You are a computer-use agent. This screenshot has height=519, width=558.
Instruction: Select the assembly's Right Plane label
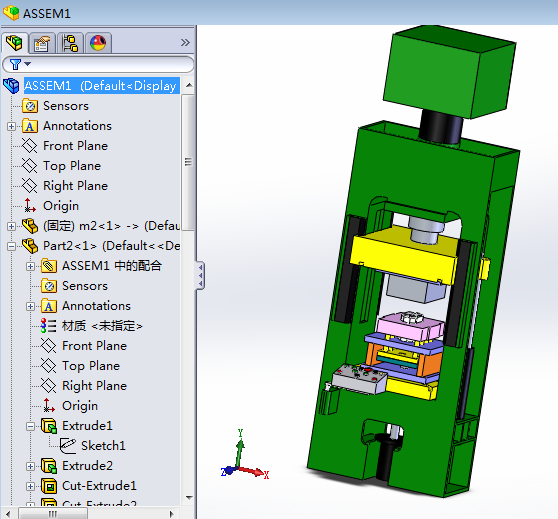(x=75, y=186)
